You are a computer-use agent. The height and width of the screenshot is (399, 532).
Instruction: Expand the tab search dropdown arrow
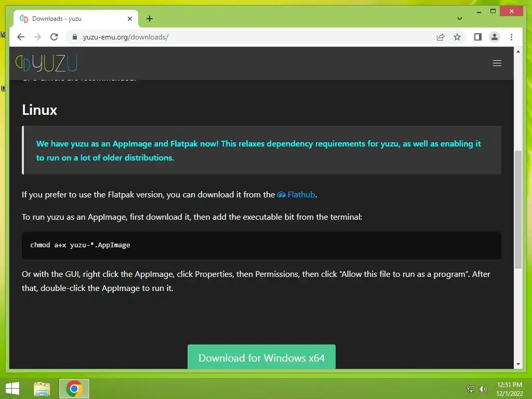pyautogui.click(x=459, y=19)
